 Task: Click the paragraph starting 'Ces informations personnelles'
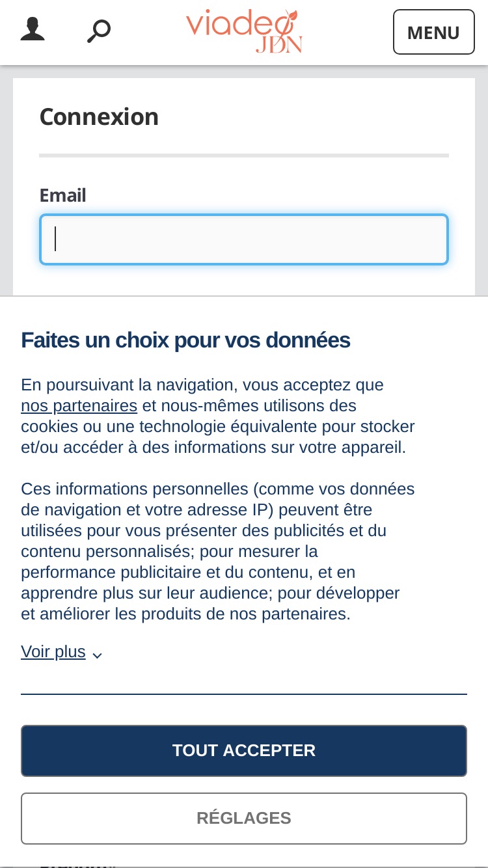coord(218,552)
